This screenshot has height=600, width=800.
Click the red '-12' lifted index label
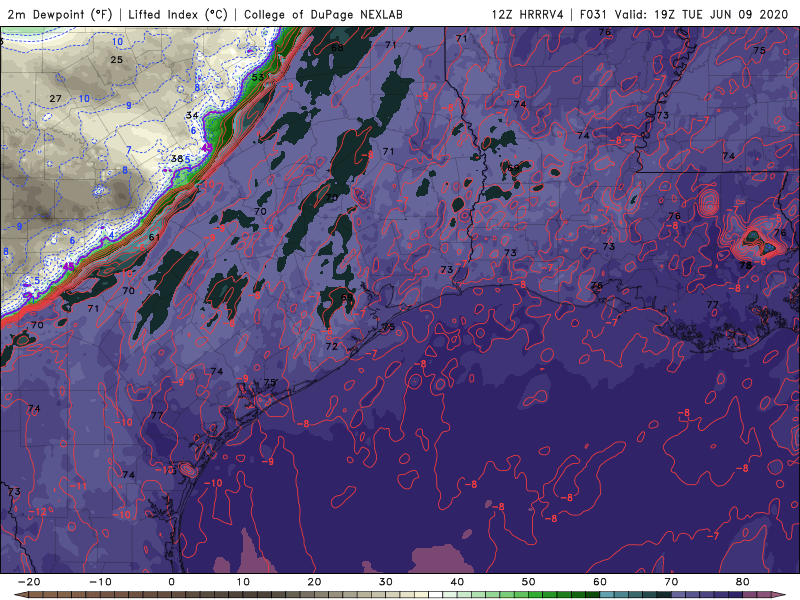point(37,512)
